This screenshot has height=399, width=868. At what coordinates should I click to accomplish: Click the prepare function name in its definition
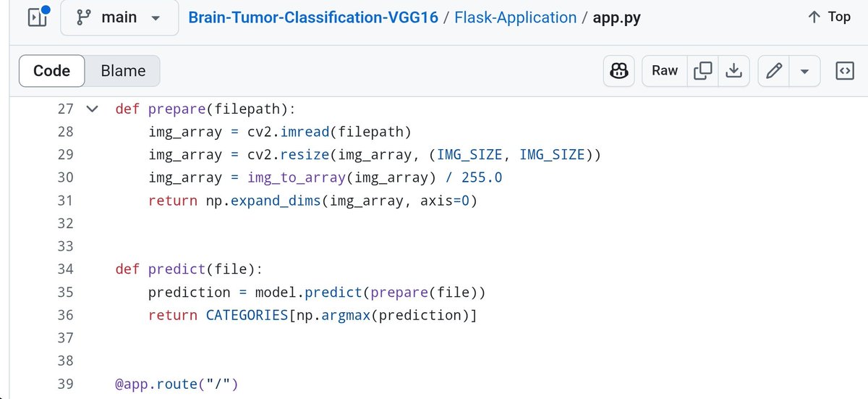click(x=176, y=109)
